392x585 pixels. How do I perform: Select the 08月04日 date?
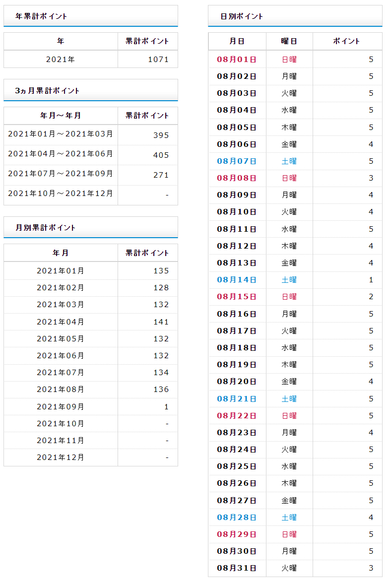tap(237, 110)
